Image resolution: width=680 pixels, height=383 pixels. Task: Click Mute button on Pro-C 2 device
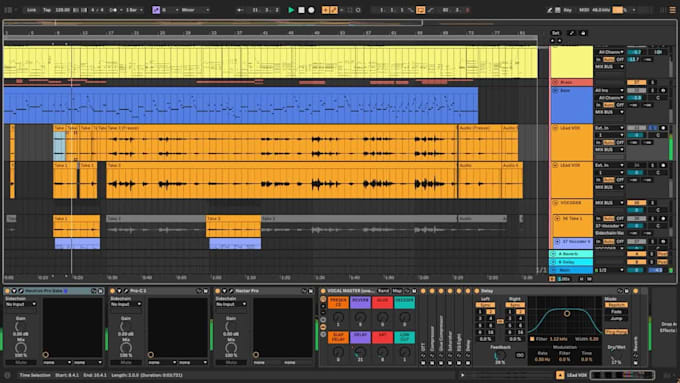[126, 362]
